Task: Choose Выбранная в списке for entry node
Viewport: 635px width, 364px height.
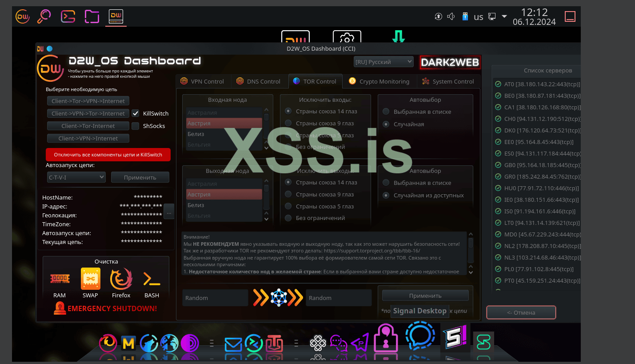Action: [x=386, y=112]
